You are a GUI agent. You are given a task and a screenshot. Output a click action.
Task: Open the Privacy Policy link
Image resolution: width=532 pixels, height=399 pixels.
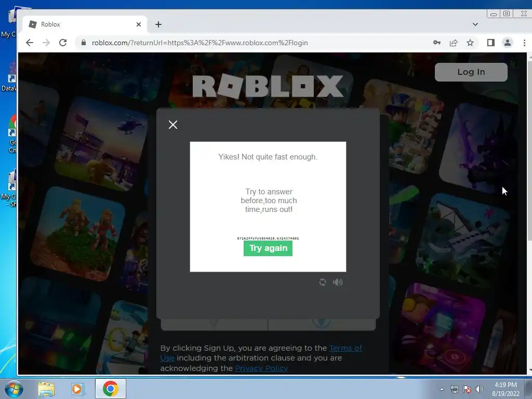click(262, 368)
